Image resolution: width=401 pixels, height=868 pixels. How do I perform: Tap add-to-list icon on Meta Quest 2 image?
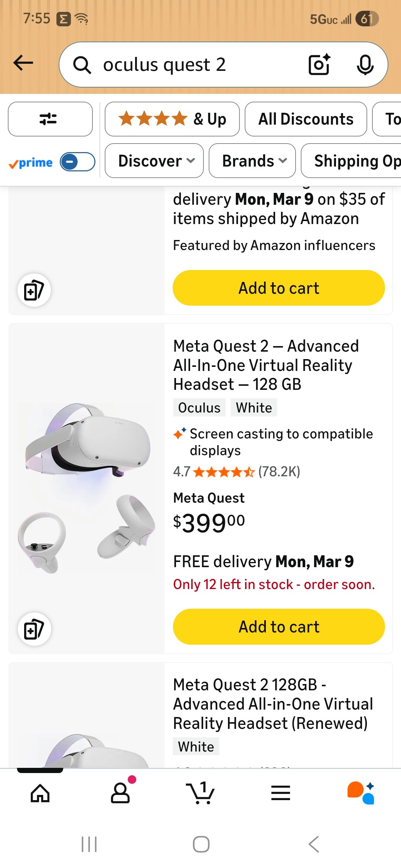pos(34,629)
